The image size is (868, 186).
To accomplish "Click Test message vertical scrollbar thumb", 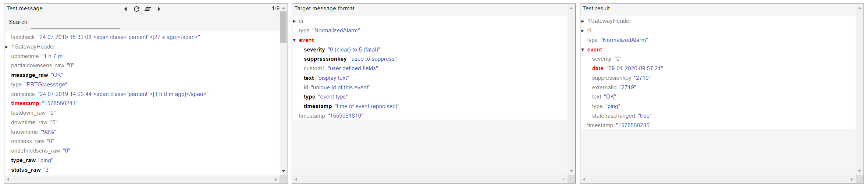I will (x=283, y=27).
